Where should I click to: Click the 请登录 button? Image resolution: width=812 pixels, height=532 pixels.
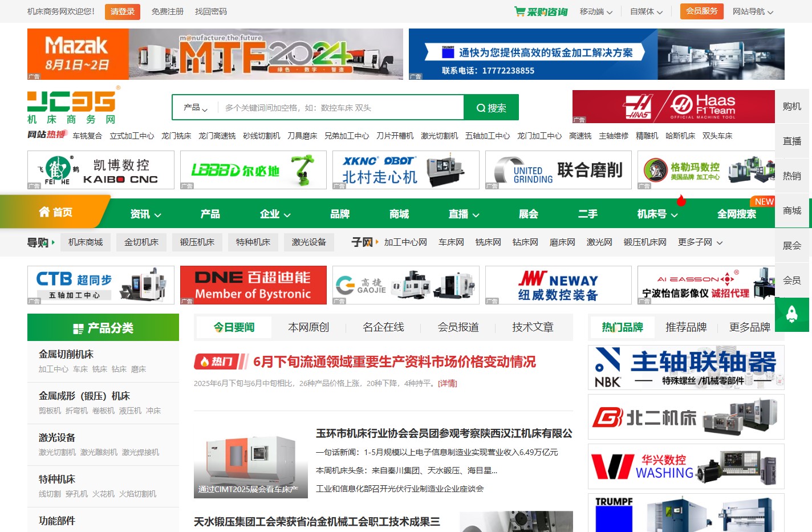coord(123,11)
